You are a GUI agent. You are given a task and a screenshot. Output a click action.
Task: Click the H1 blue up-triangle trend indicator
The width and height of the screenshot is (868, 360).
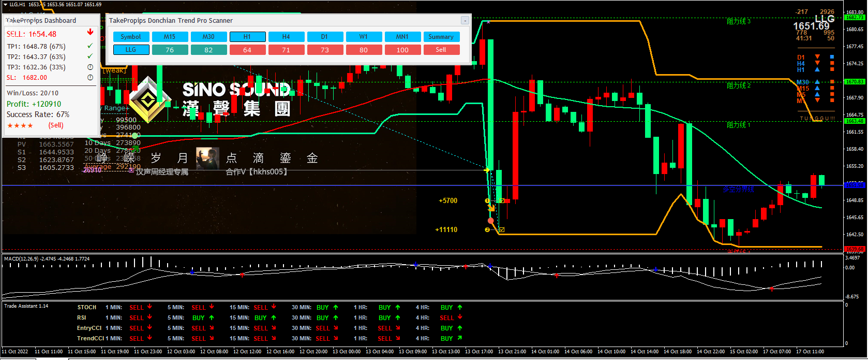pyautogui.click(x=817, y=69)
